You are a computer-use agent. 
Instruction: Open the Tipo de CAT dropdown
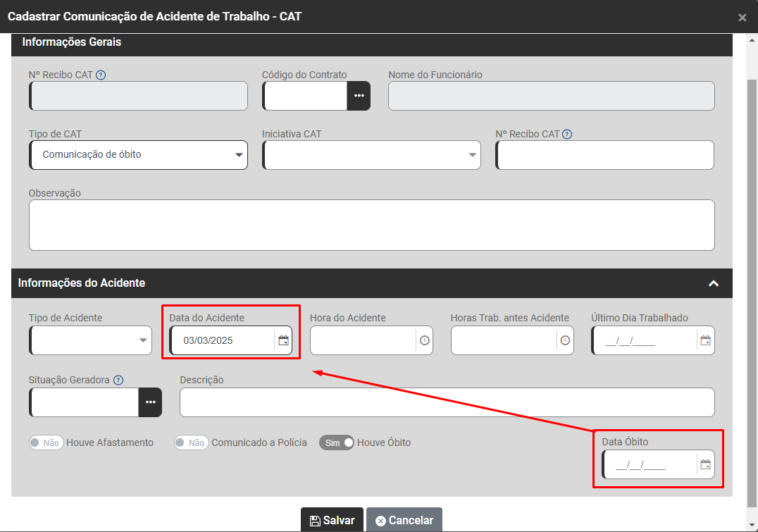[138, 155]
